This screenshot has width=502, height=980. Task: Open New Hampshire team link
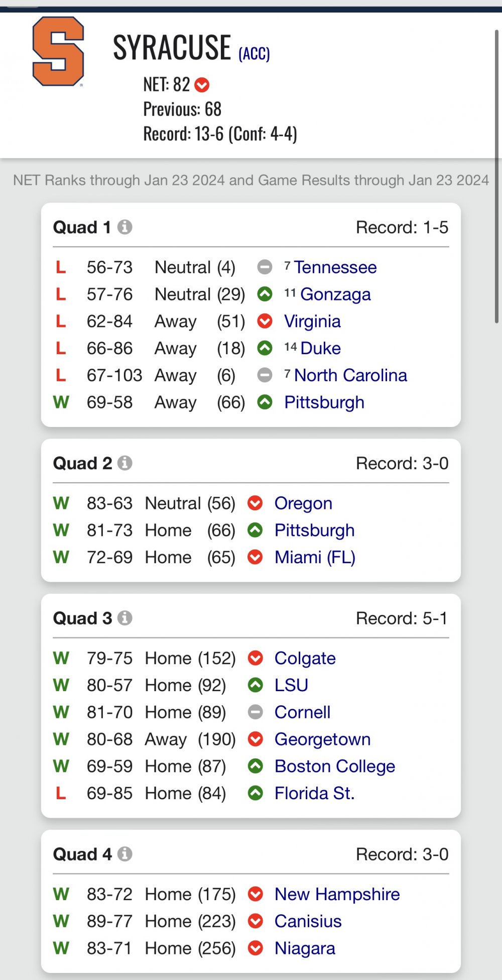(x=337, y=894)
